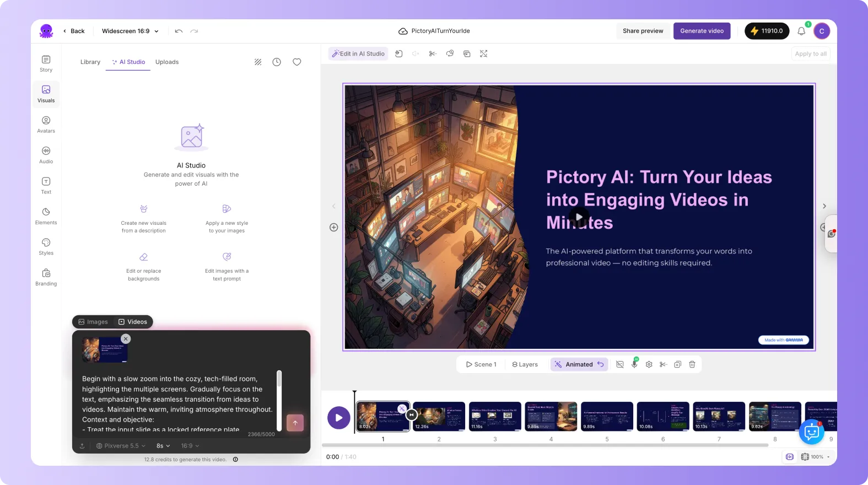Go to next scene using right chevron
The image size is (868, 485).
pos(824,206)
